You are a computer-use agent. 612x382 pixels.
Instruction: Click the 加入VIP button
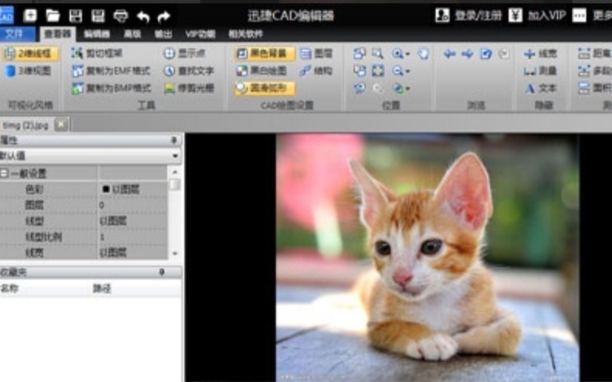[537, 16]
